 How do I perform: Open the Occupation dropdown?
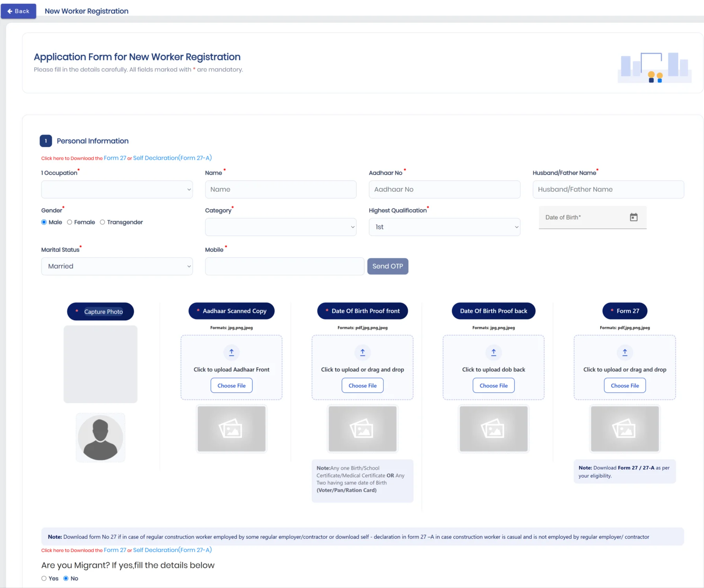(x=117, y=189)
